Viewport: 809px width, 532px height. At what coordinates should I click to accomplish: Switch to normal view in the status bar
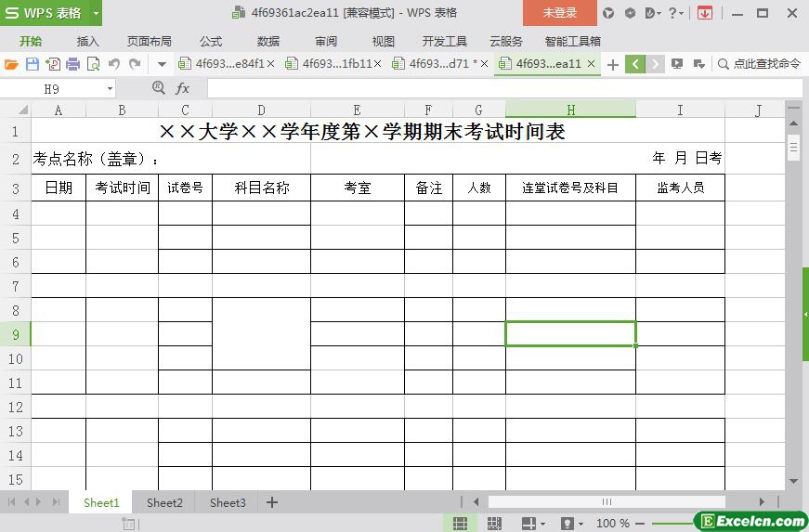[460, 524]
